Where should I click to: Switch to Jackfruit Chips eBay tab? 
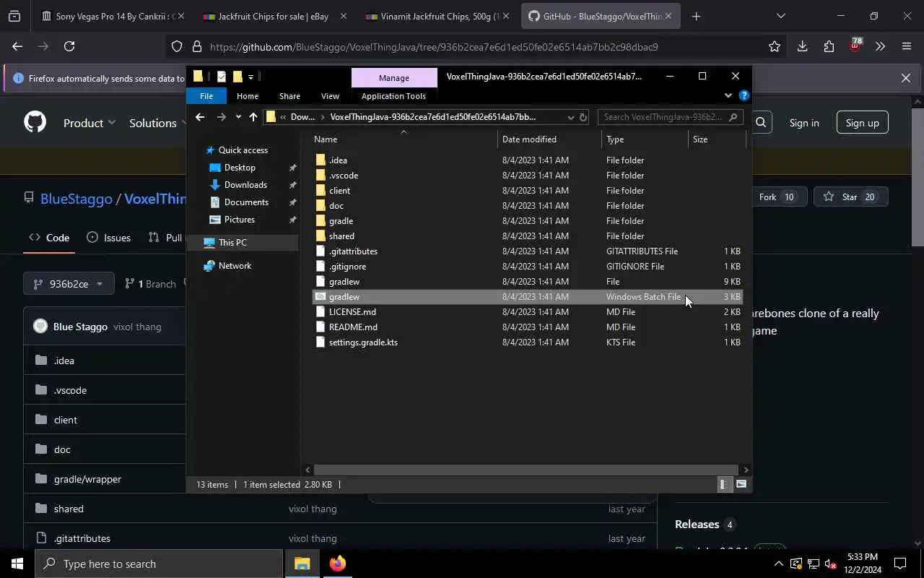pyautogui.click(x=274, y=16)
